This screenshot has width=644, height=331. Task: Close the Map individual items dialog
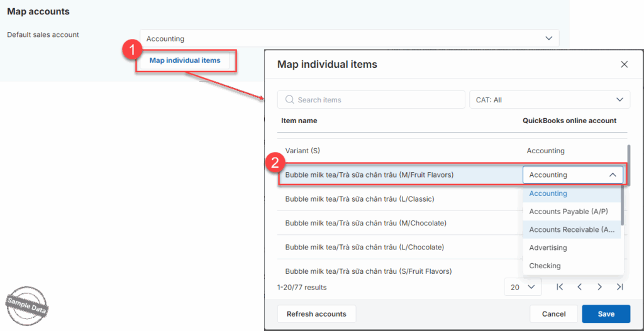[624, 65]
